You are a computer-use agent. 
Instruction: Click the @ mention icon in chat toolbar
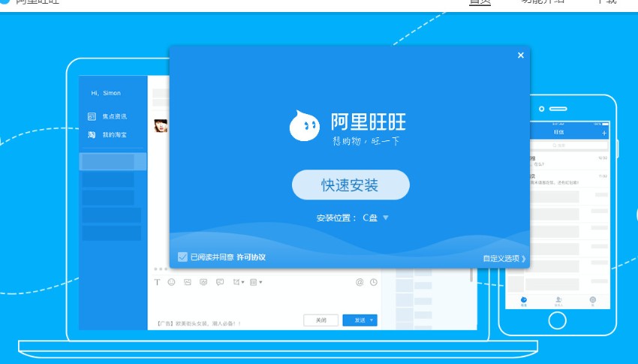pyautogui.click(x=360, y=282)
